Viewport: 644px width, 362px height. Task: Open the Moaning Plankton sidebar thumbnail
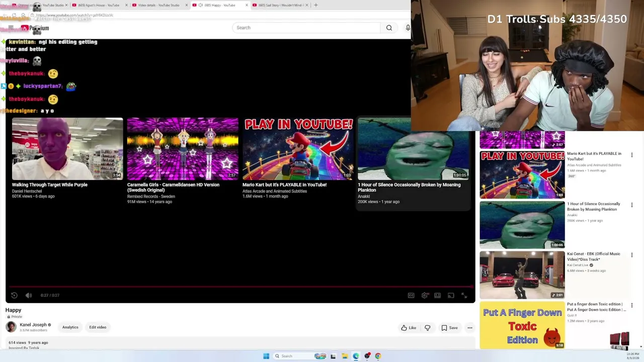pyautogui.click(x=522, y=225)
